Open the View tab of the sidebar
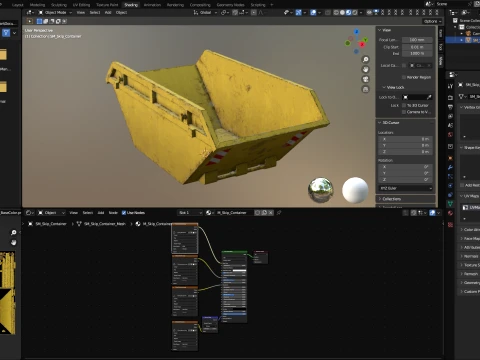480x360 pixels. tap(440, 61)
